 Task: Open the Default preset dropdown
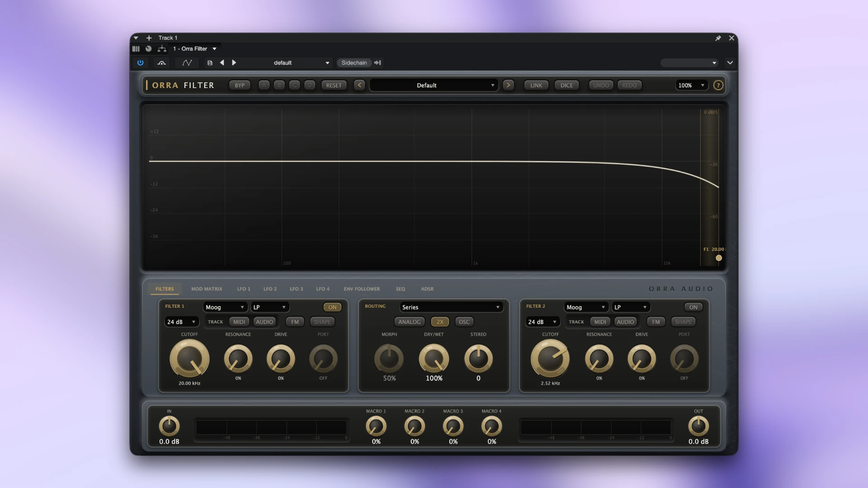[x=434, y=85]
